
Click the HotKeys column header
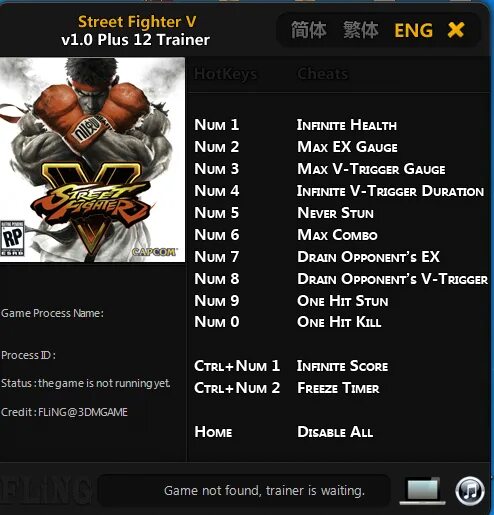click(x=226, y=74)
